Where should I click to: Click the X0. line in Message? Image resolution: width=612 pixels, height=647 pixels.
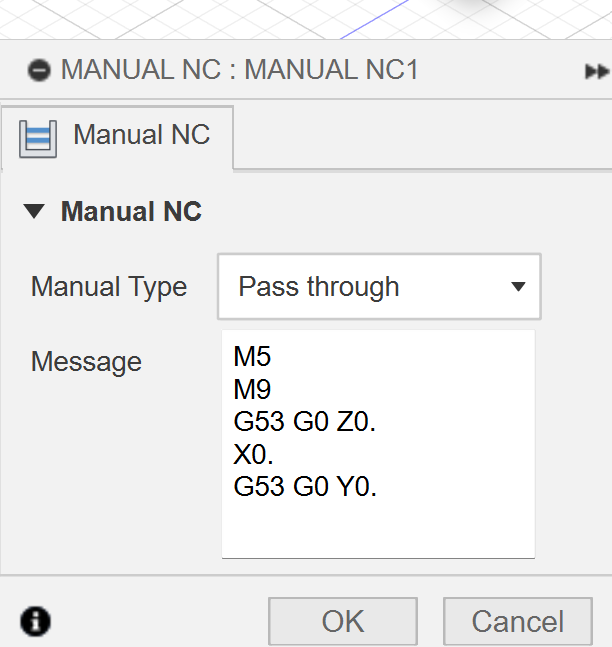pyautogui.click(x=253, y=455)
